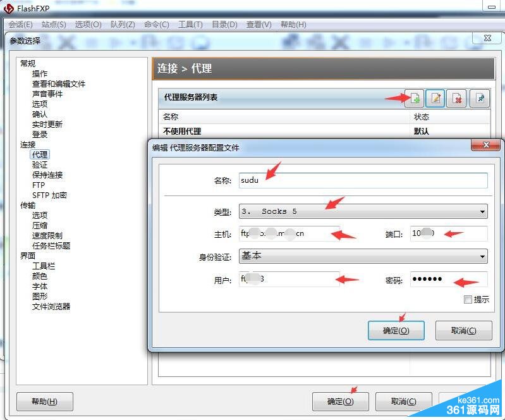
Task: Select 登录 in the settings tree
Action: tap(40, 134)
